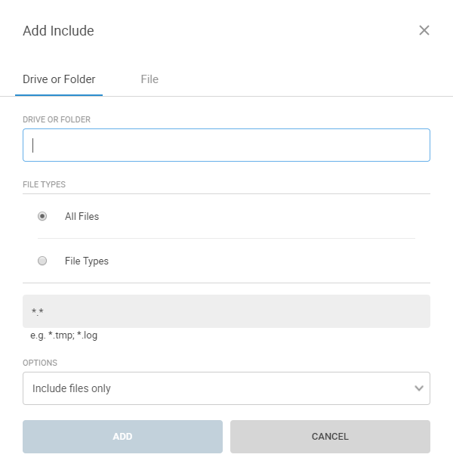Click the "Add Include" dialog title
453x476 pixels.
point(58,31)
